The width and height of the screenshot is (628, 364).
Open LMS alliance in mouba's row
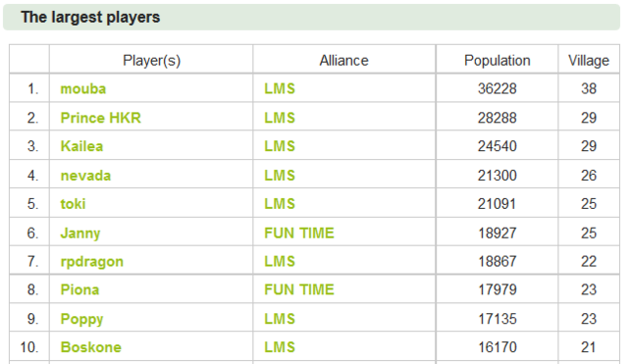pos(280,88)
